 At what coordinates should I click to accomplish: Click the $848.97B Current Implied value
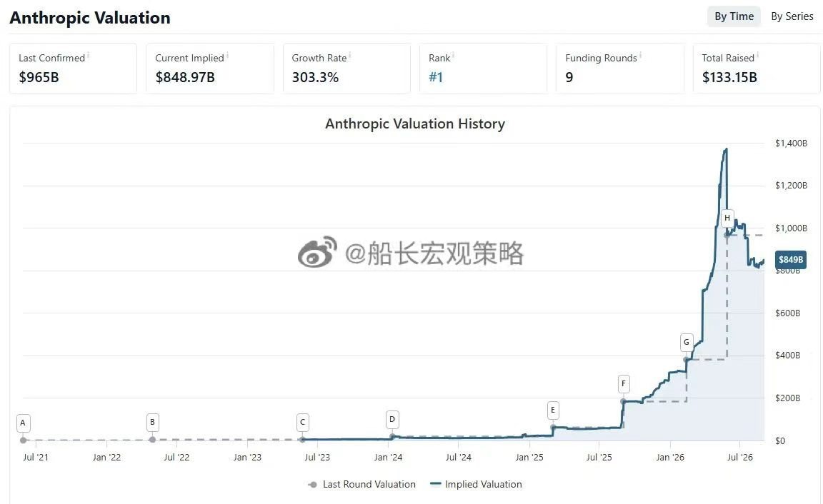pos(185,77)
